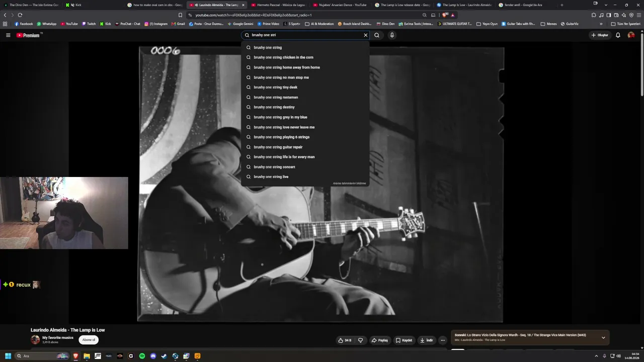644x362 pixels.
Task: Choose suggestion 'brushy one string playing 6 strings'
Action: click(305, 137)
